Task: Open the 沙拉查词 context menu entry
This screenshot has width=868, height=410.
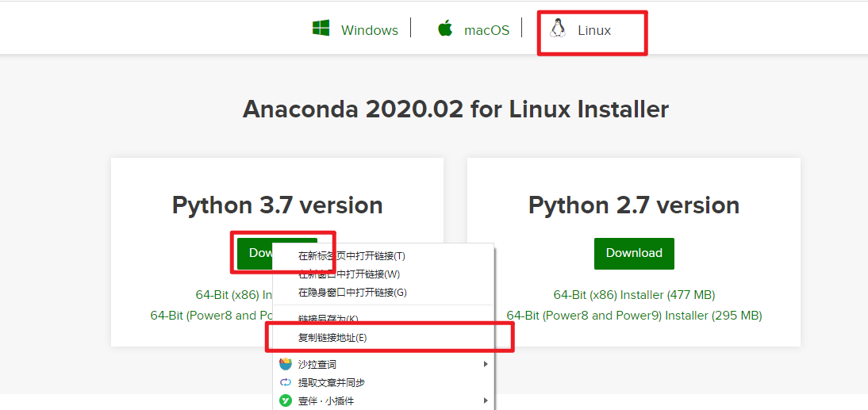Action: point(382,364)
